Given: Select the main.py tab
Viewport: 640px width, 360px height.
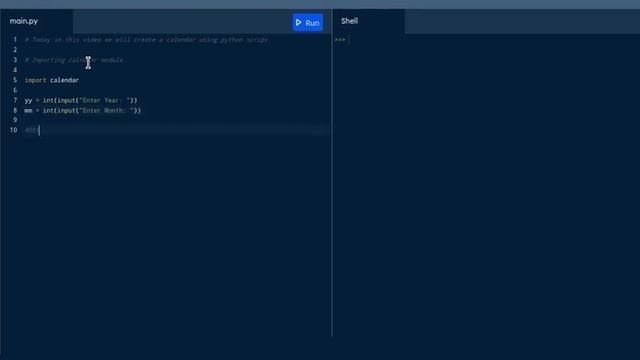Looking at the screenshot, I should [x=24, y=21].
